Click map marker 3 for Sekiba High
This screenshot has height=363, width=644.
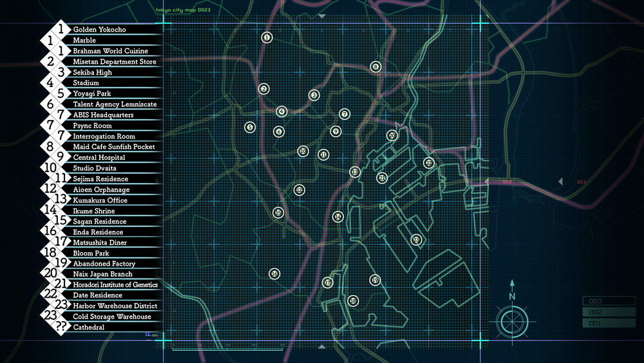[314, 95]
